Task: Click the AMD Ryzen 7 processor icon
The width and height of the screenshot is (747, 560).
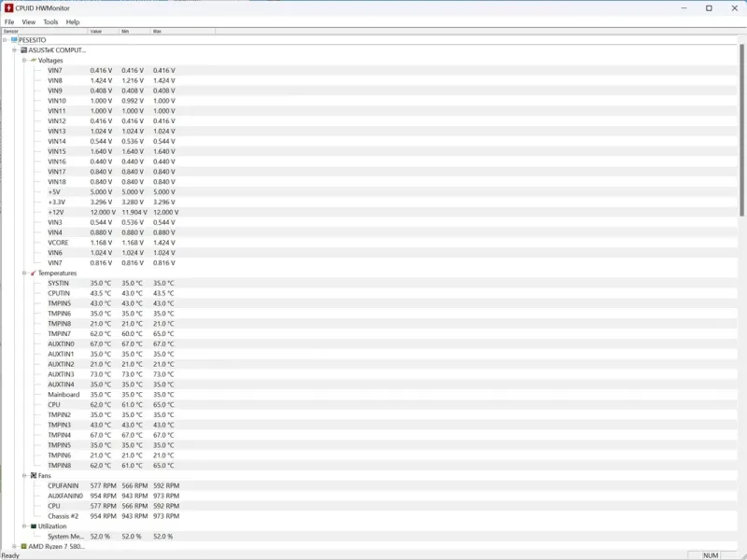Action: (x=23, y=546)
